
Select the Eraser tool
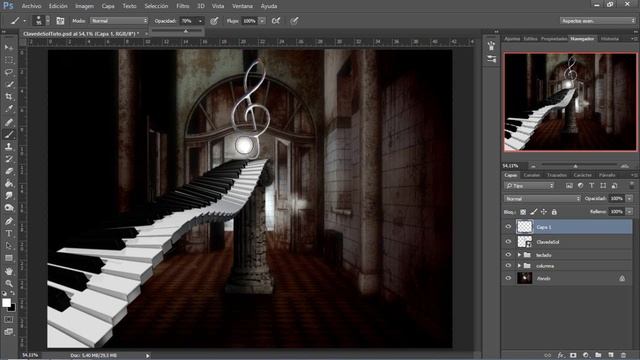tap(9, 171)
